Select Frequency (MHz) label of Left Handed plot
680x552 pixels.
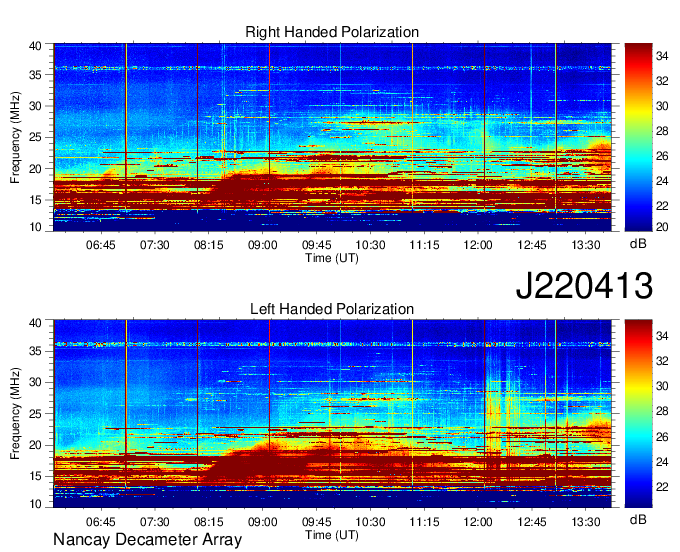15,414
